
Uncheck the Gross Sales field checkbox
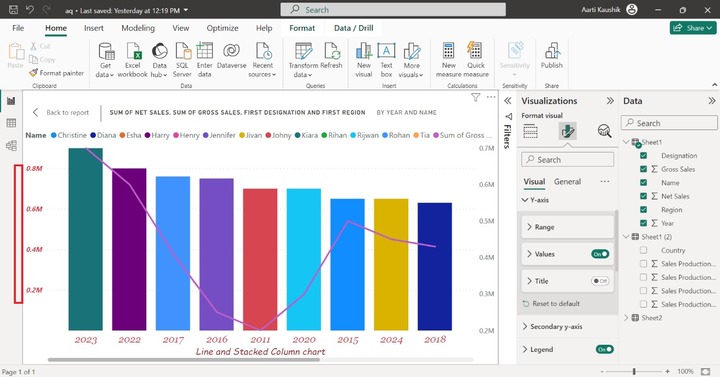click(x=643, y=169)
